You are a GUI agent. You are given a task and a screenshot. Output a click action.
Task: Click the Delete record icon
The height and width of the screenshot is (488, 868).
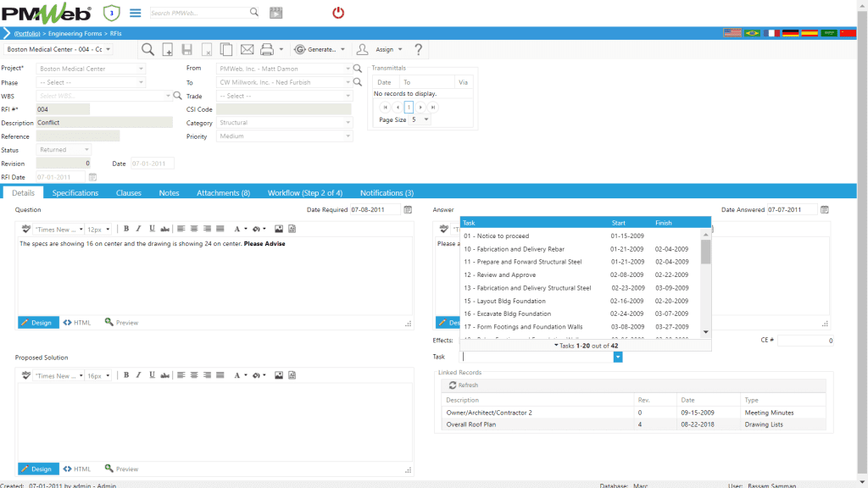pyautogui.click(x=207, y=49)
